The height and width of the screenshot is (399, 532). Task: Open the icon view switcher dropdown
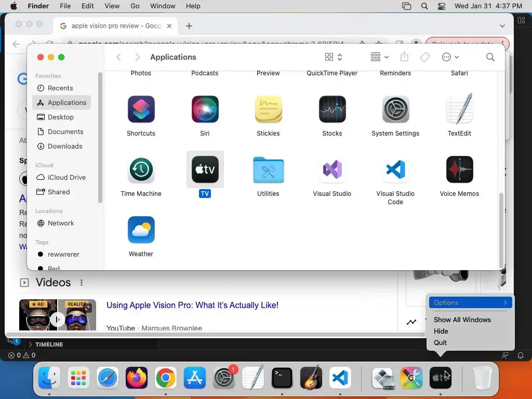pos(334,57)
